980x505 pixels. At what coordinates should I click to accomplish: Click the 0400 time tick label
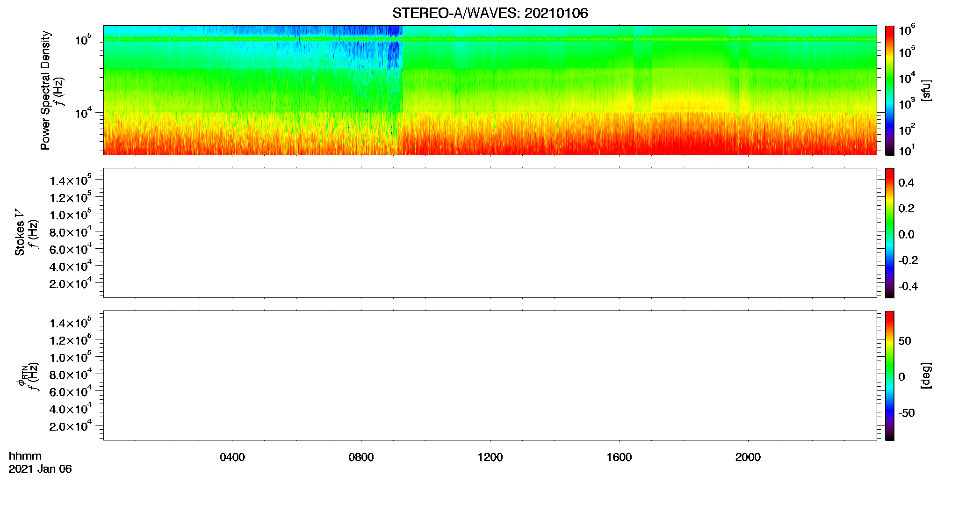click(232, 457)
